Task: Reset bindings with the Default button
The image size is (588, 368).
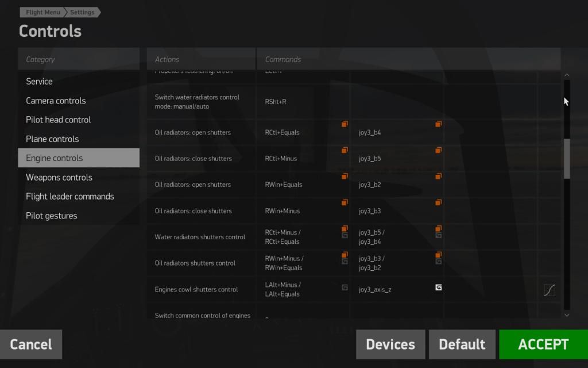Action: point(462,344)
